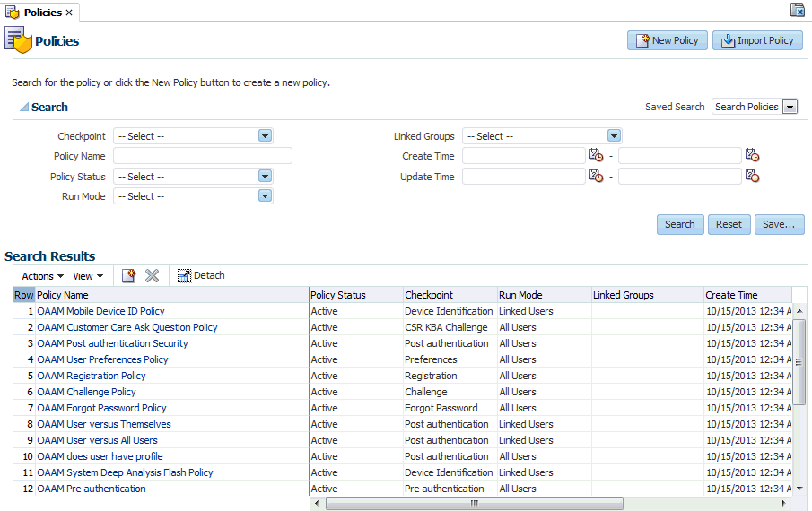Click the create new policy toolbar icon

point(128,276)
